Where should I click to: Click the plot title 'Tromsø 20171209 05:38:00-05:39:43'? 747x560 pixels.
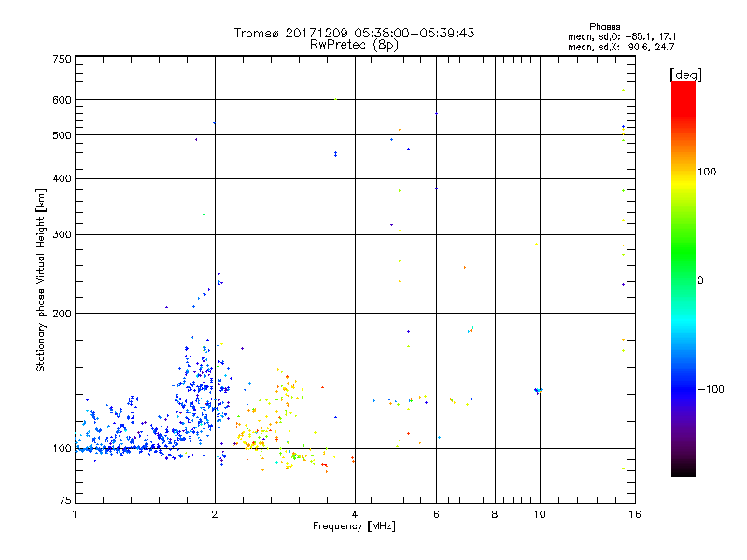point(354,33)
